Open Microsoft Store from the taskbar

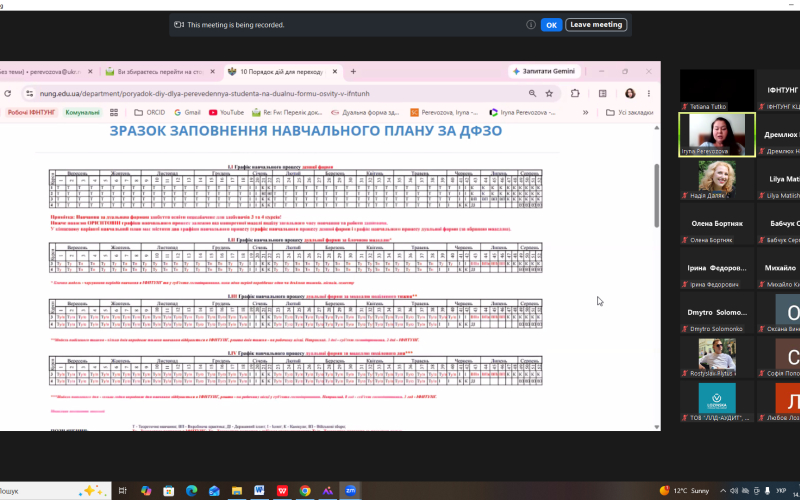[168, 491]
